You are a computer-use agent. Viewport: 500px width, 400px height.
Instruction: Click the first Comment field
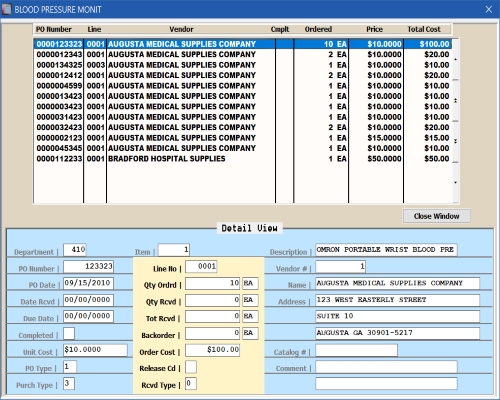click(386, 367)
